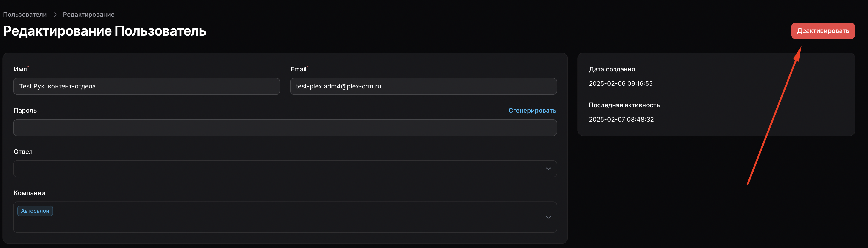The height and width of the screenshot is (248, 868).
Task: Click the breadcrumb chevron separator
Action: pyautogui.click(x=55, y=14)
